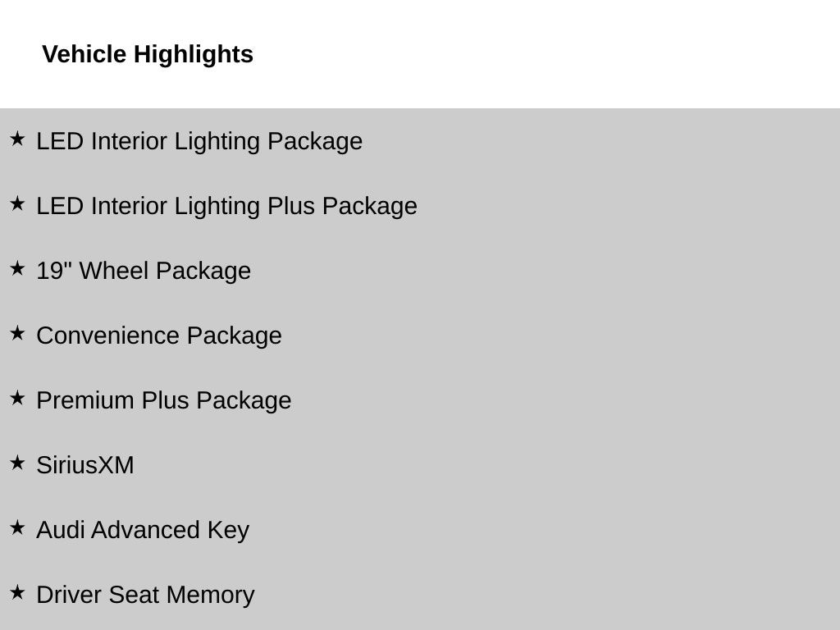Click the LED Interior Lighting Plus Package text
This screenshot has height=630, width=840.
[x=226, y=206]
